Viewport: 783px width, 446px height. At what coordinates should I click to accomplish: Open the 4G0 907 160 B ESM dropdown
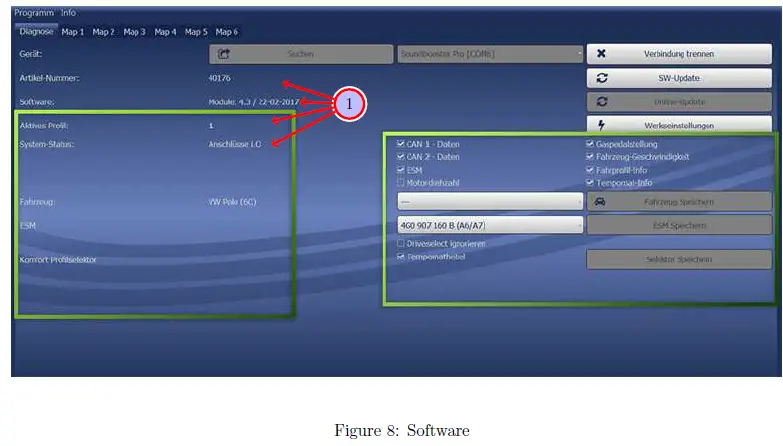[490, 226]
